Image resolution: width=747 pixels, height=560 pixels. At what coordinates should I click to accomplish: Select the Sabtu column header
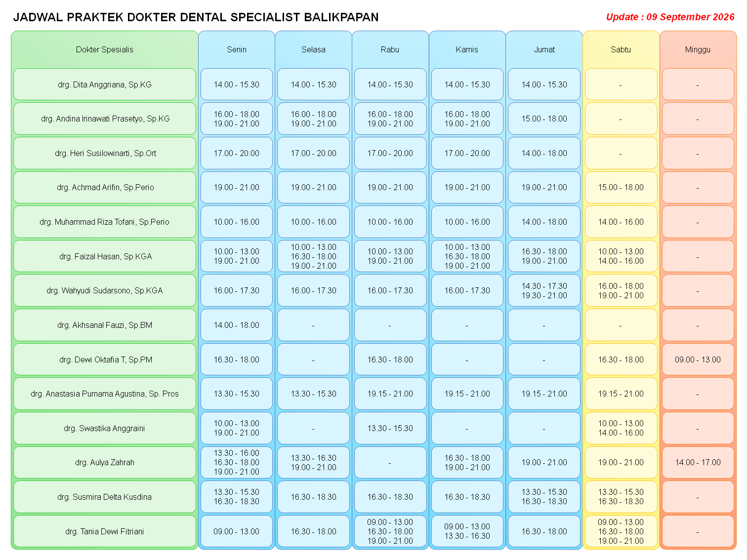pyautogui.click(x=621, y=49)
